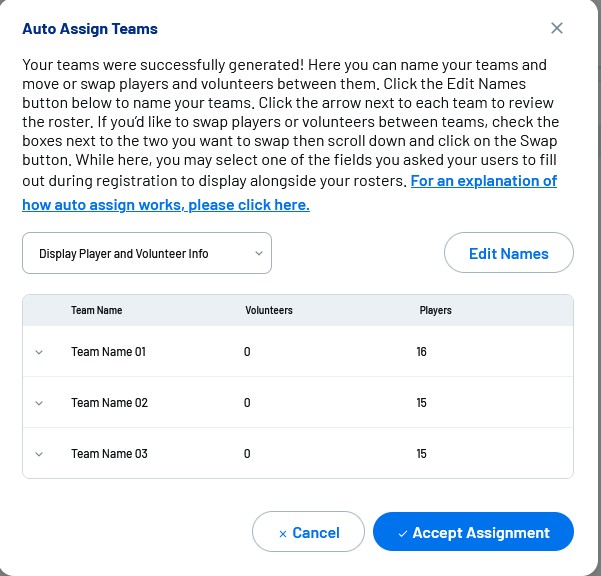Close the Auto Assign Teams dialog
The height and width of the screenshot is (576, 601).
pos(557,28)
